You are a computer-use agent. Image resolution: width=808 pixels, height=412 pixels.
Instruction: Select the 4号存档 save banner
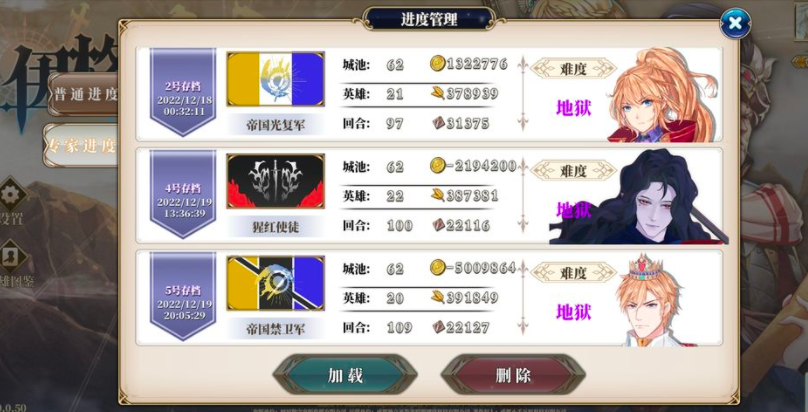tap(182, 194)
